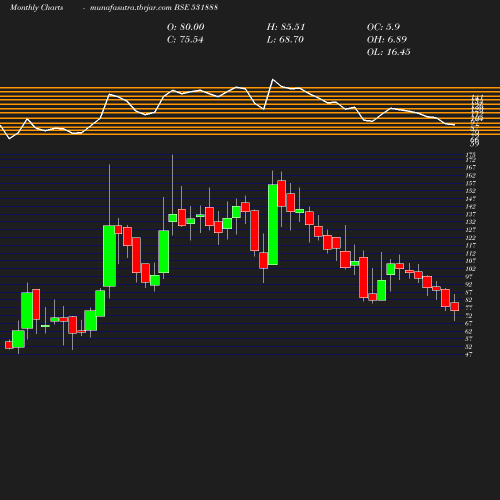Click the 162 price axis label
The width and height of the screenshot is (500, 500).
[x=470, y=175]
